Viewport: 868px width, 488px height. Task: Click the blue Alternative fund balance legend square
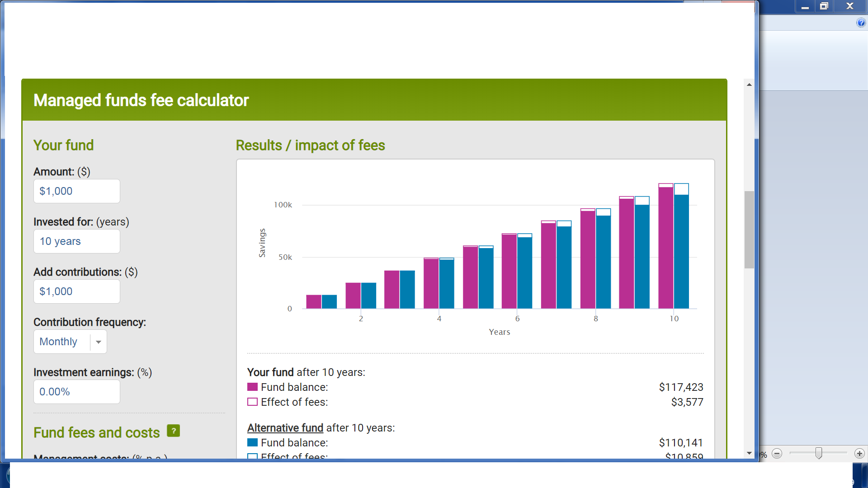coord(252,442)
